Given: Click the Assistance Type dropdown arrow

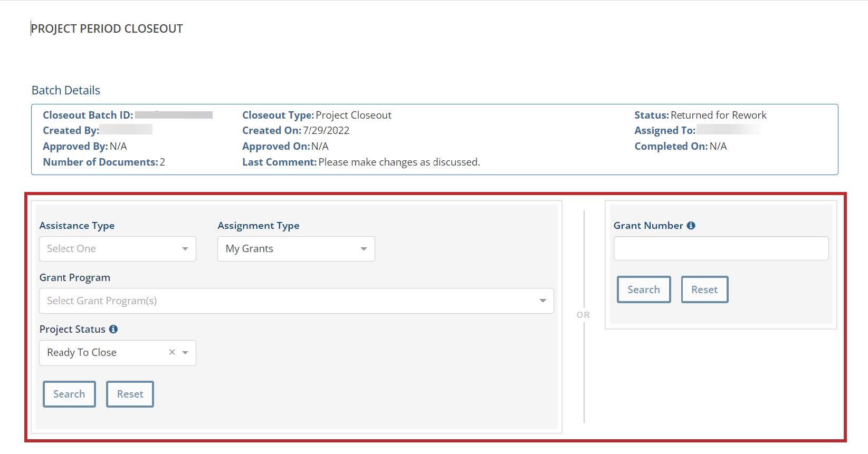Looking at the screenshot, I should coord(185,249).
